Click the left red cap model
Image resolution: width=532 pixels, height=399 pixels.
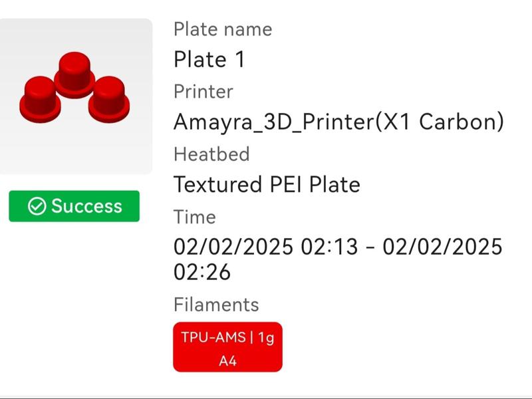[x=40, y=100]
